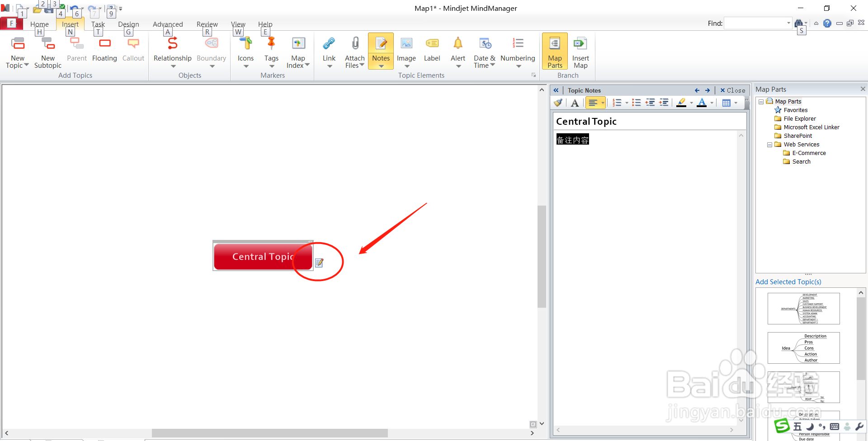This screenshot has width=868, height=441.
Task: Click the Numbering icon
Action: pos(518,43)
